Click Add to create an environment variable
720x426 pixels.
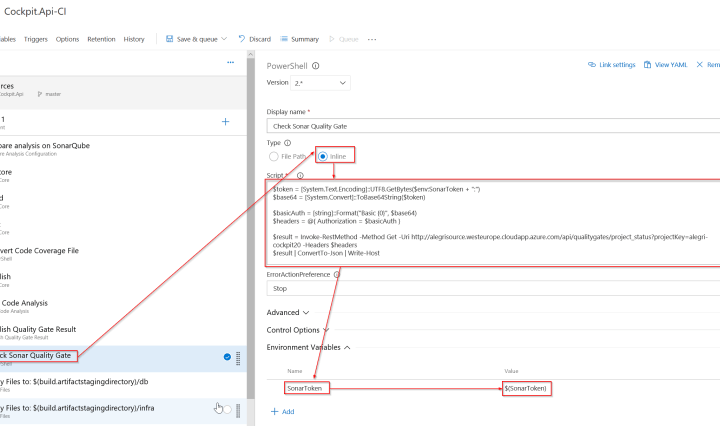click(282, 411)
